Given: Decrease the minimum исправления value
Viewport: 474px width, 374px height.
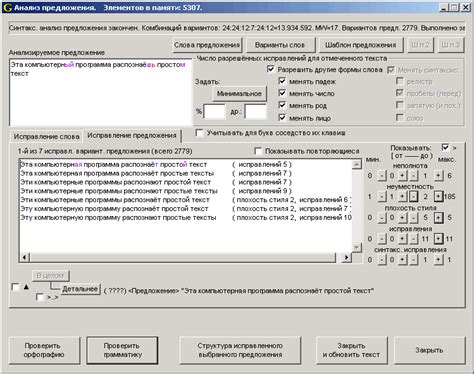Looking at the screenshot, I should click(382, 239).
